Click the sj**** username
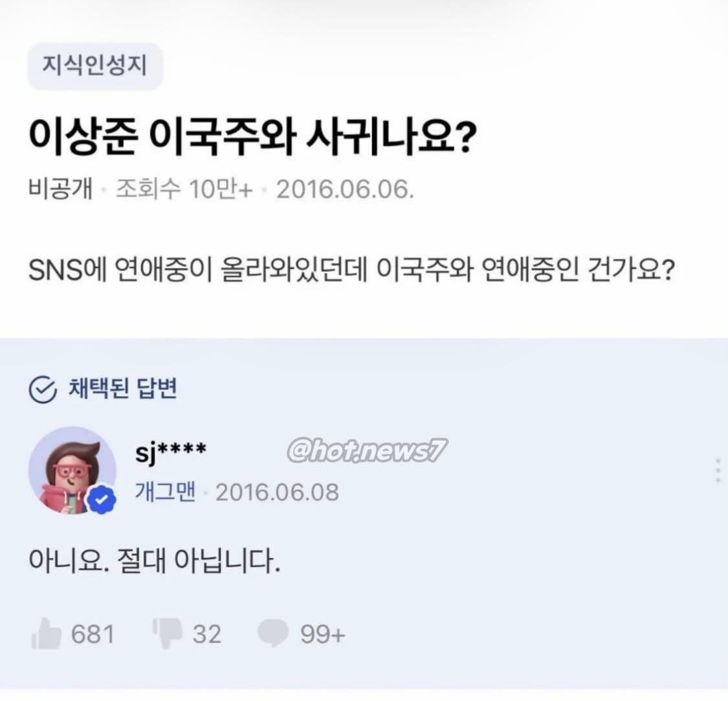This screenshot has height=701, width=728. coord(171,451)
